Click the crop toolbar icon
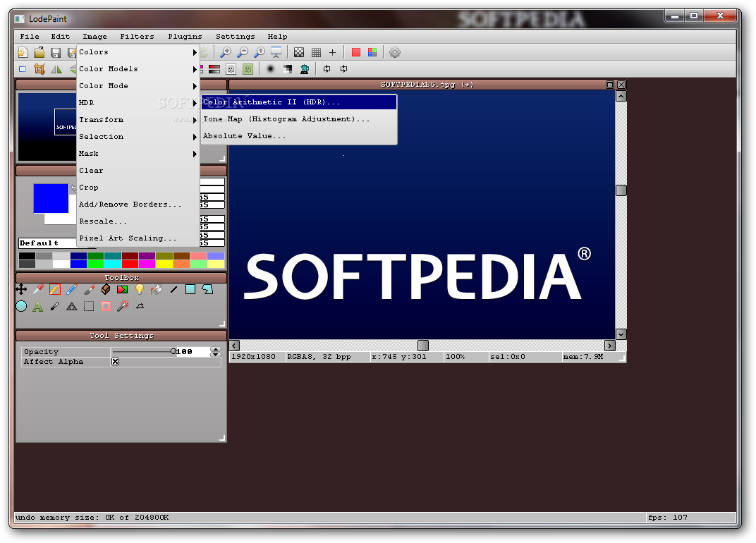Image resolution: width=756 pixels, height=543 pixels. [x=39, y=69]
